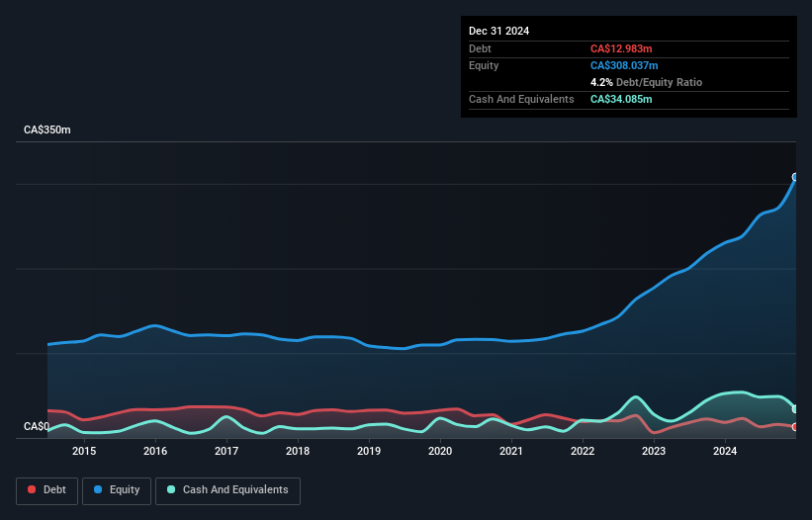Toggle the Debt series legend button

coord(47,490)
